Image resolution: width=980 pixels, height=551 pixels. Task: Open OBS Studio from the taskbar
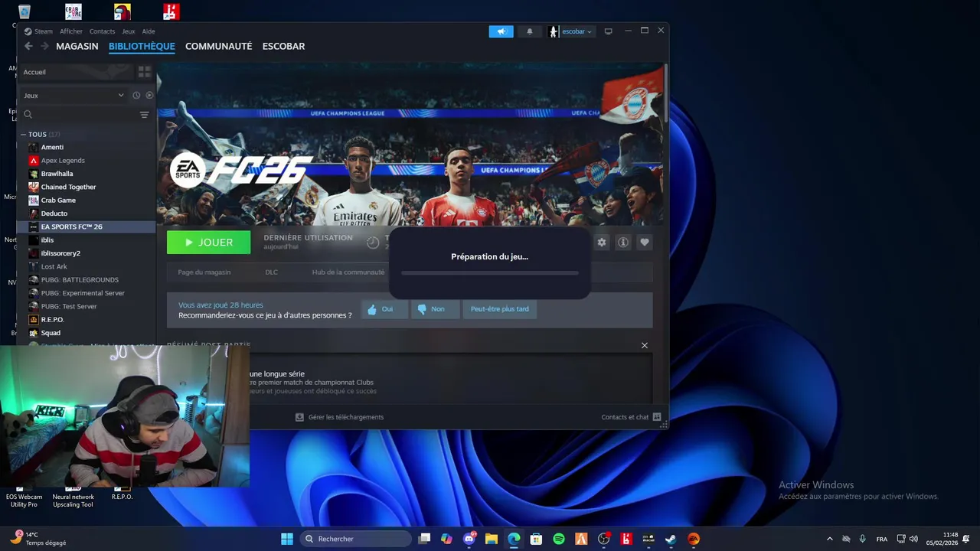pos(604,539)
